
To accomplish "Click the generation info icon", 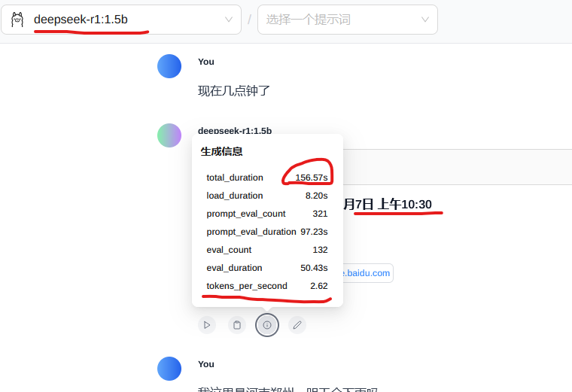I will coord(267,325).
